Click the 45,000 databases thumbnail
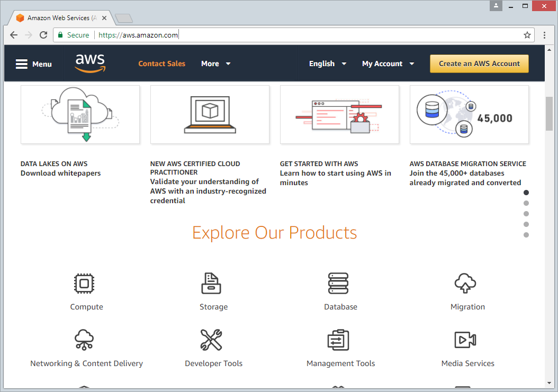This screenshot has width=558, height=392. [x=469, y=115]
